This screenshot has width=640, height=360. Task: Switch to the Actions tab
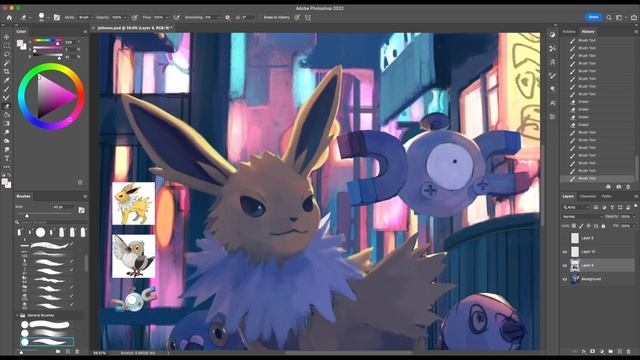pyautogui.click(x=569, y=31)
